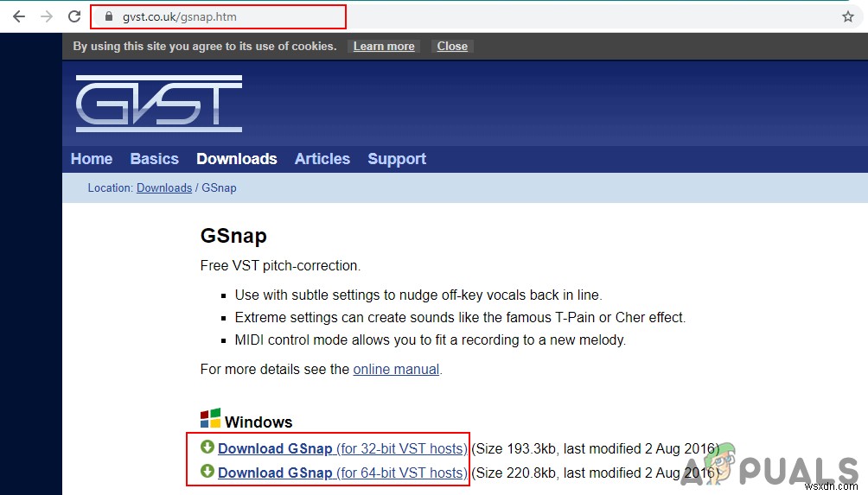
Task: Click the bullet about nudging off-key vocals
Action: click(x=418, y=295)
